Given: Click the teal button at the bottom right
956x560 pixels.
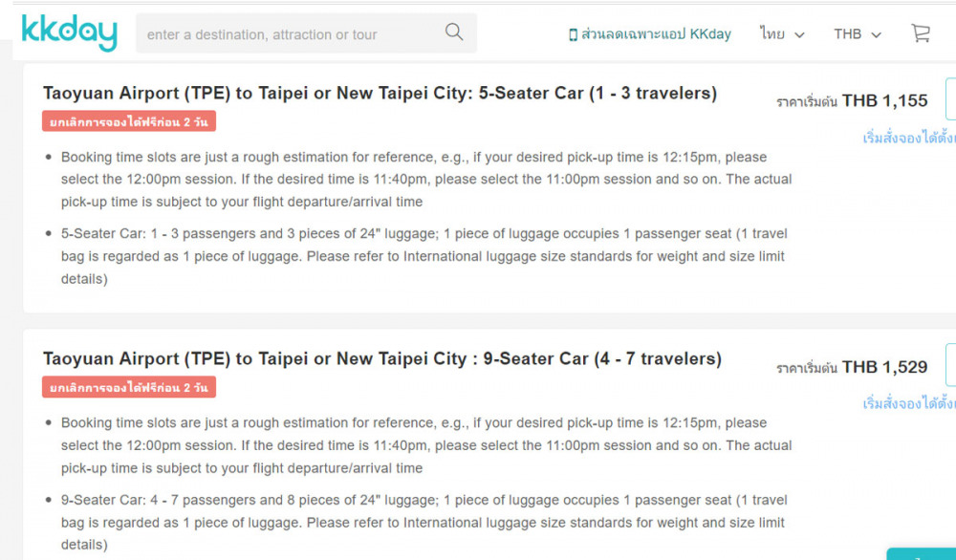Looking at the screenshot, I should coord(923,554).
